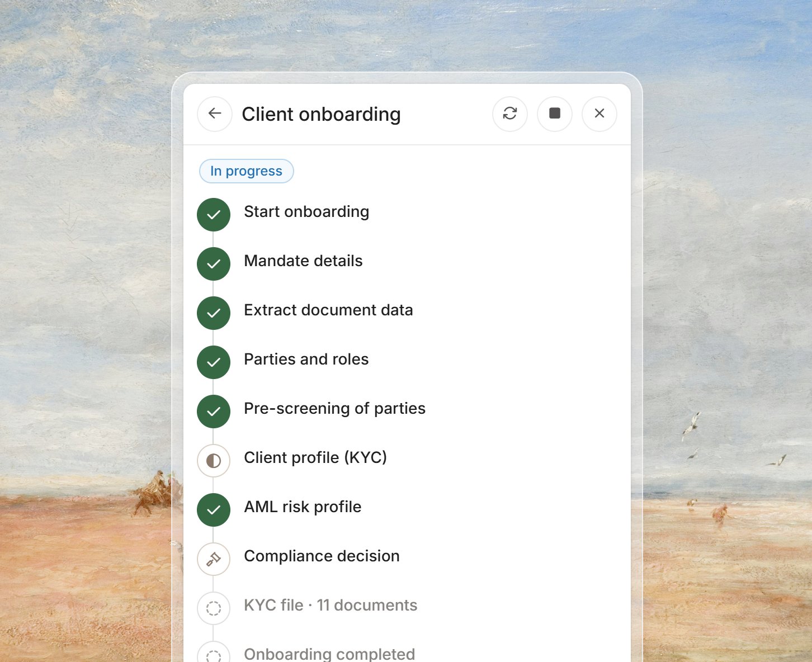Image resolution: width=812 pixels, height=662 pixels.
Task: Open KYC file · 11 documents step
Action: (x=331, y=606)
